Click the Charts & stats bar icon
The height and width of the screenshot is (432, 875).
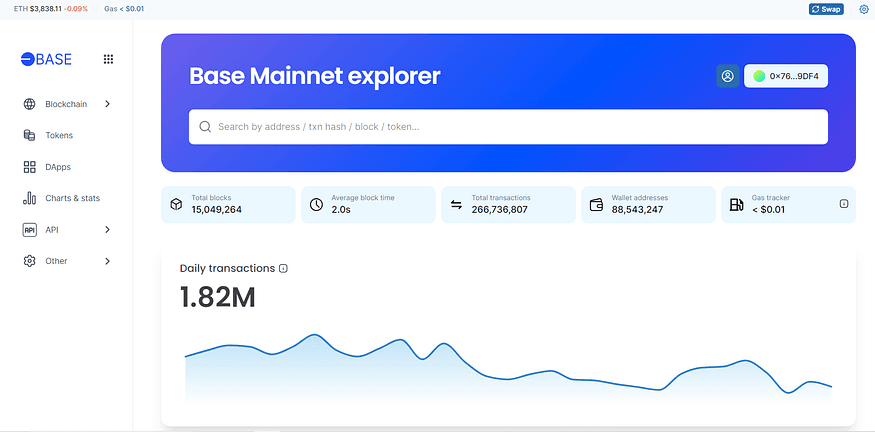pos(30,198)
